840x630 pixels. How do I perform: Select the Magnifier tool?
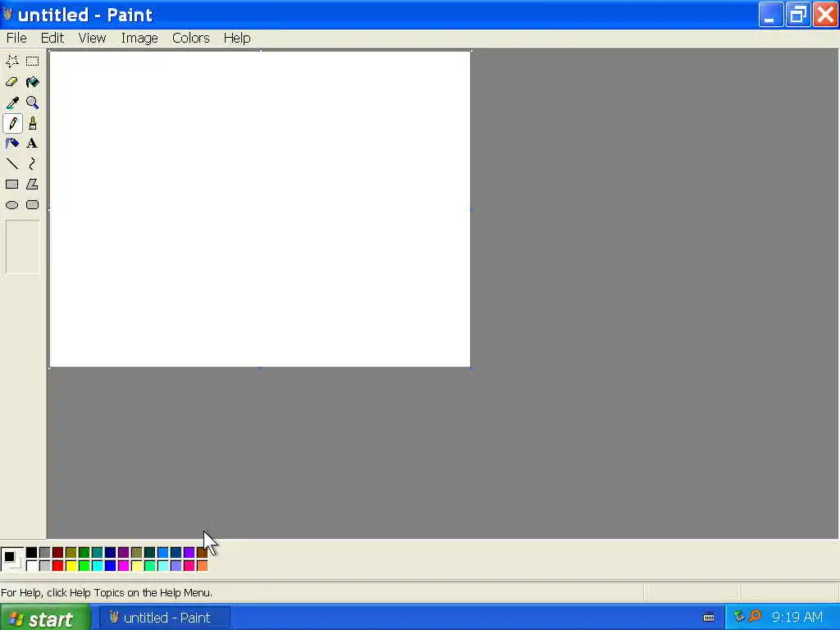32,103
